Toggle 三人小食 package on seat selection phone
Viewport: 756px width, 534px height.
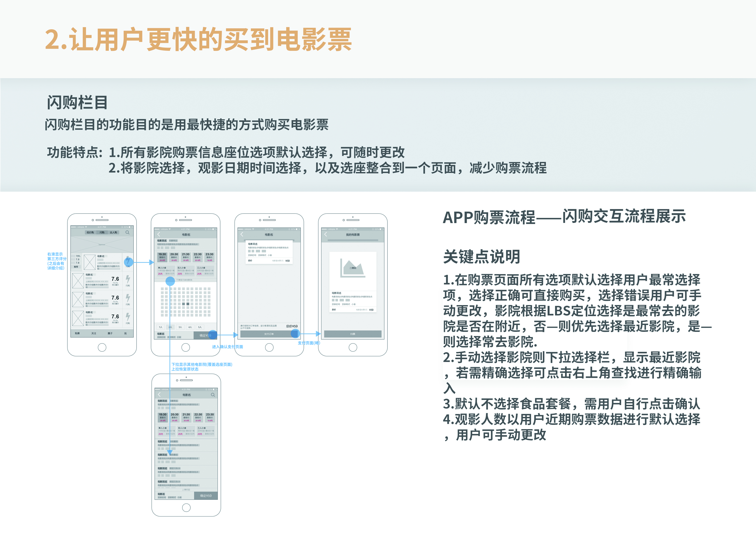coord(205,271)
